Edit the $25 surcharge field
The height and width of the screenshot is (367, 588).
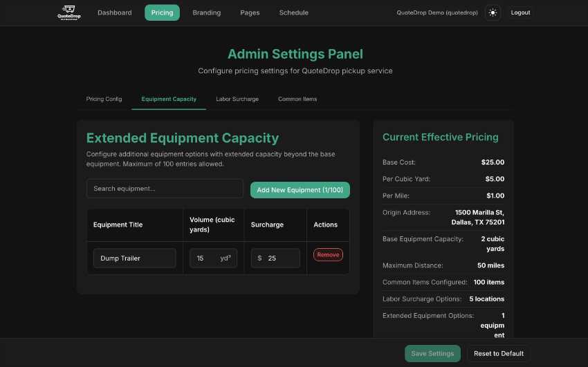click(275, 258)
